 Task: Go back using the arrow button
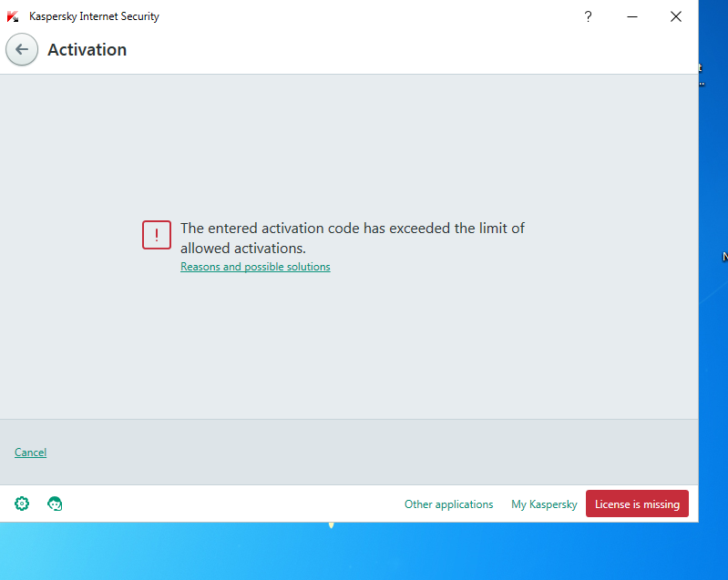point(22,50)
